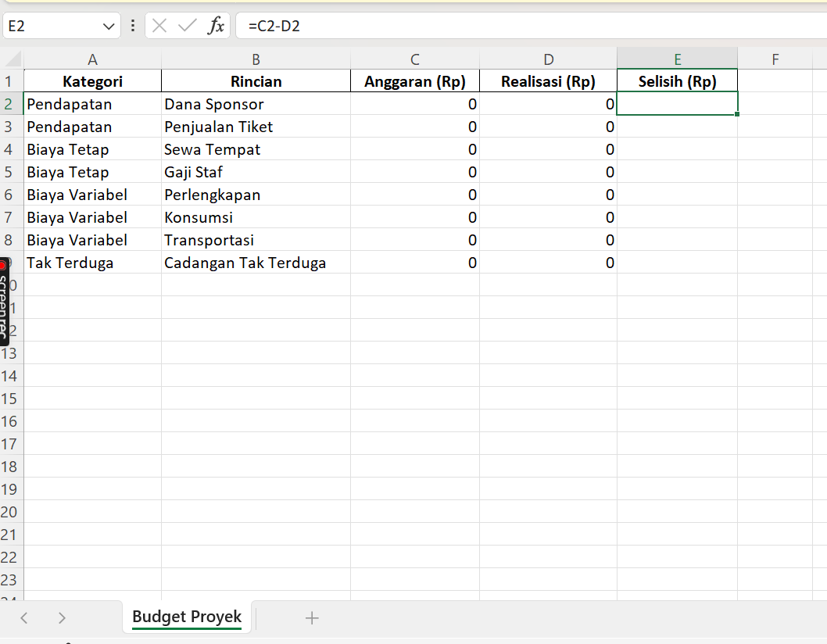Select all cells using the corner button
Screen dimensions: 827x644
(11, 59)
